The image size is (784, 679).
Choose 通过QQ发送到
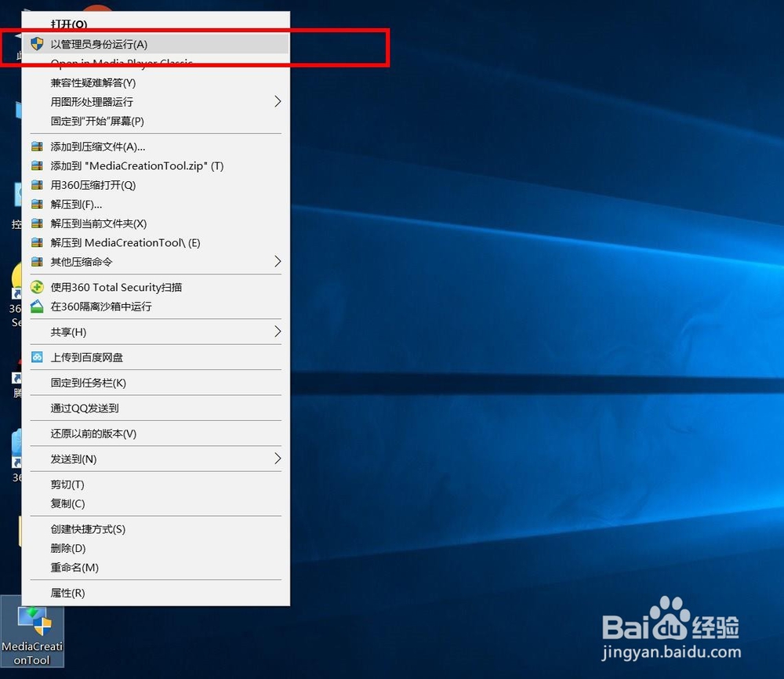tap(155, 408)
